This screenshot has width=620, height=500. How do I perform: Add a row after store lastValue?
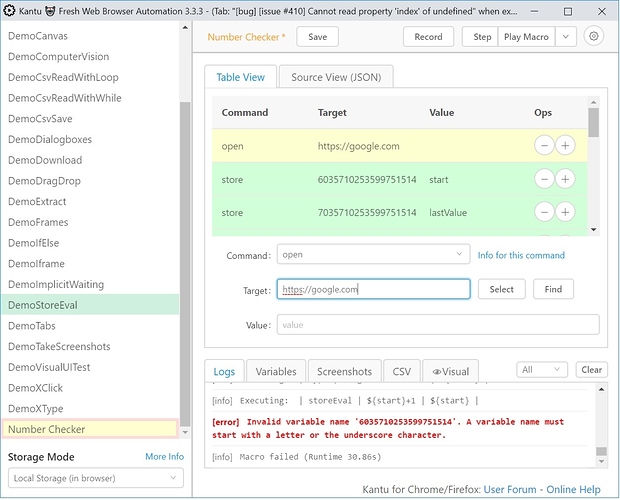point(565,212)
